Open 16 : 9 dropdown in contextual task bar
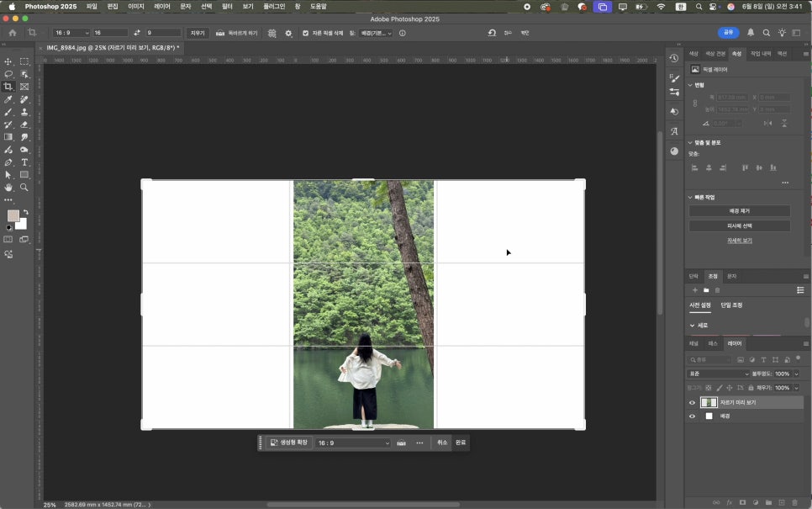 click(353, 443)
